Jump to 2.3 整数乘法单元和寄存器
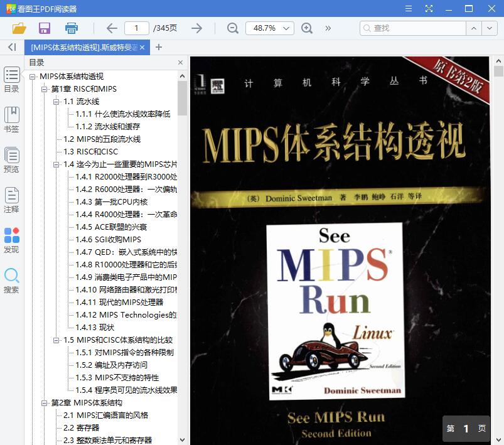 click(x=108, y=440)
